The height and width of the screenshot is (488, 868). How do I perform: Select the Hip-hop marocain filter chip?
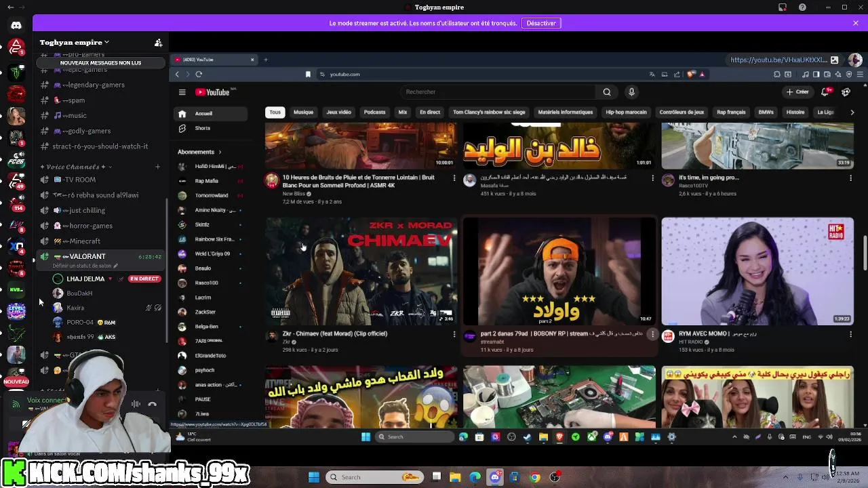[x=626, y=113]
